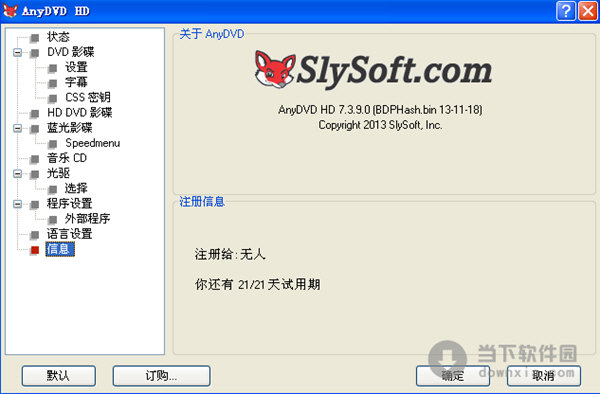The image size is (600, 394).
Task: Click the gray icon beside 语言设置
Action: pos(35,234)
